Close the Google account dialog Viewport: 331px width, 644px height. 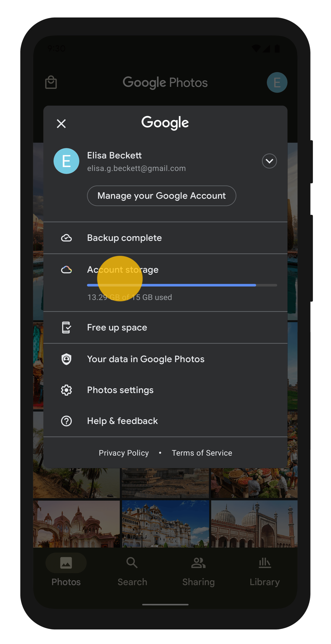tap(61, 123)
